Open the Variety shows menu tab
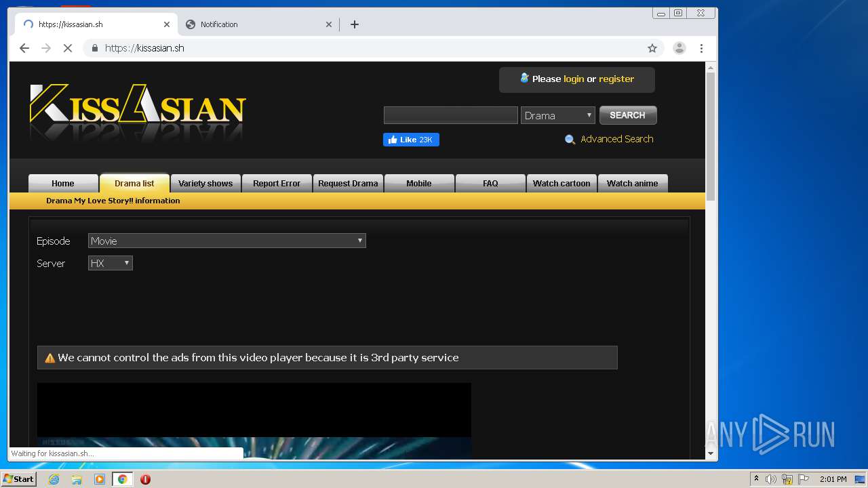Viewport: 868px width, 488px height. pos(205,184)
